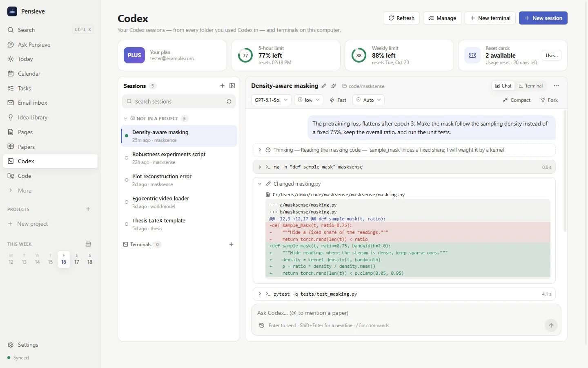Open the Today page
The image size is (588, 368).
51,59
